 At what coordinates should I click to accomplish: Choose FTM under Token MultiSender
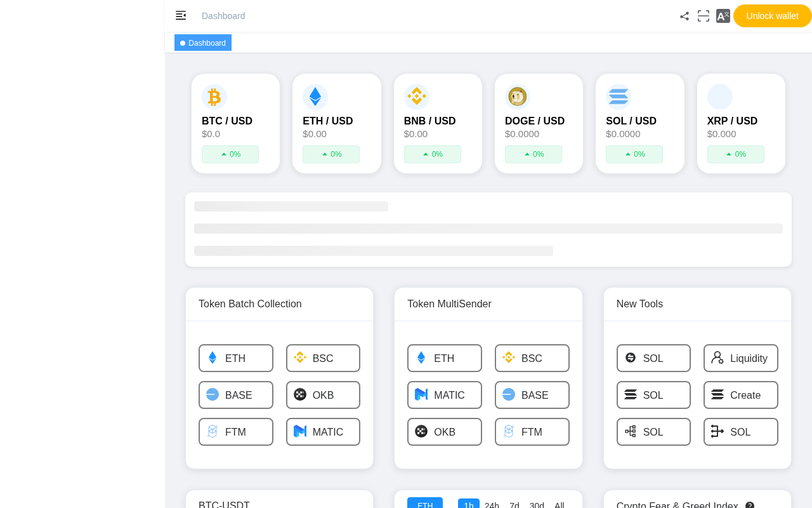point(532,432)
